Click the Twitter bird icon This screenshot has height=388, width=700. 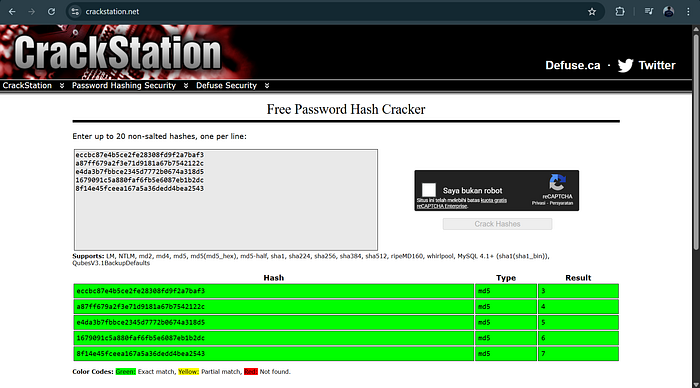pyautogui.click(x=625, y=66)
